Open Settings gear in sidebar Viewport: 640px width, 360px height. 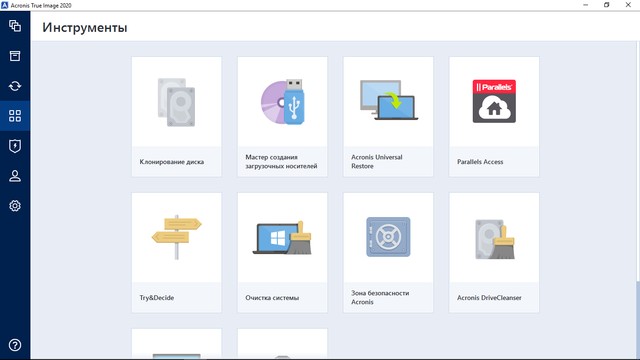(x=15, y=206)
